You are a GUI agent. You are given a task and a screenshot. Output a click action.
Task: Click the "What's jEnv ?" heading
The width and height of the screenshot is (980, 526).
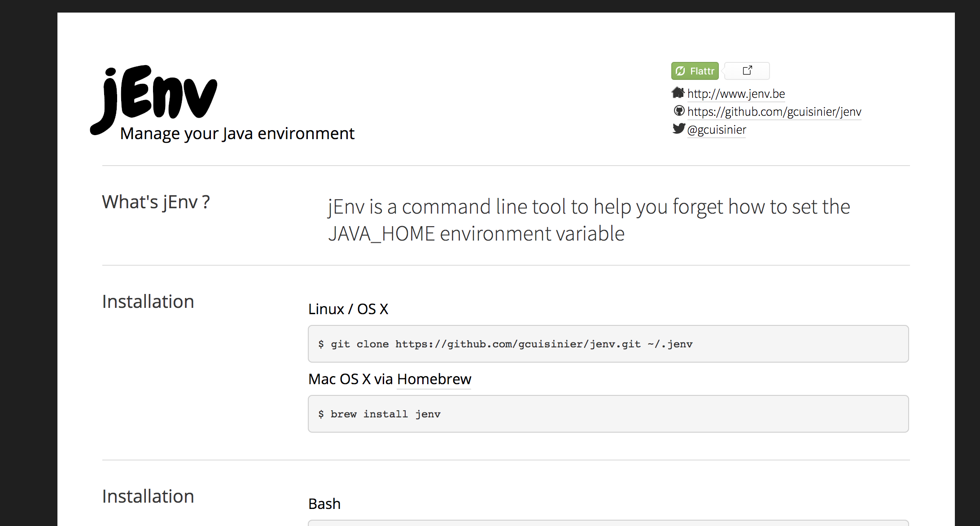coord(156,202)
